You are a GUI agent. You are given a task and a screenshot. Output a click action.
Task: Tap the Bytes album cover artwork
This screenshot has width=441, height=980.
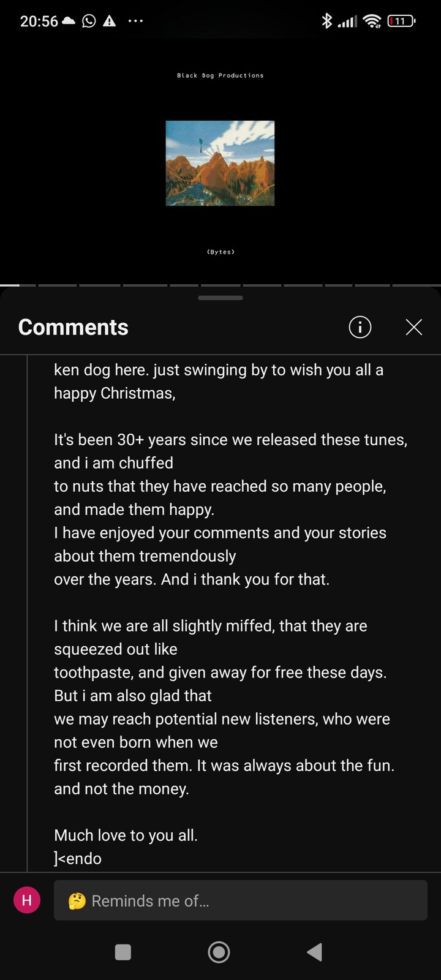(x=220, y=163)
